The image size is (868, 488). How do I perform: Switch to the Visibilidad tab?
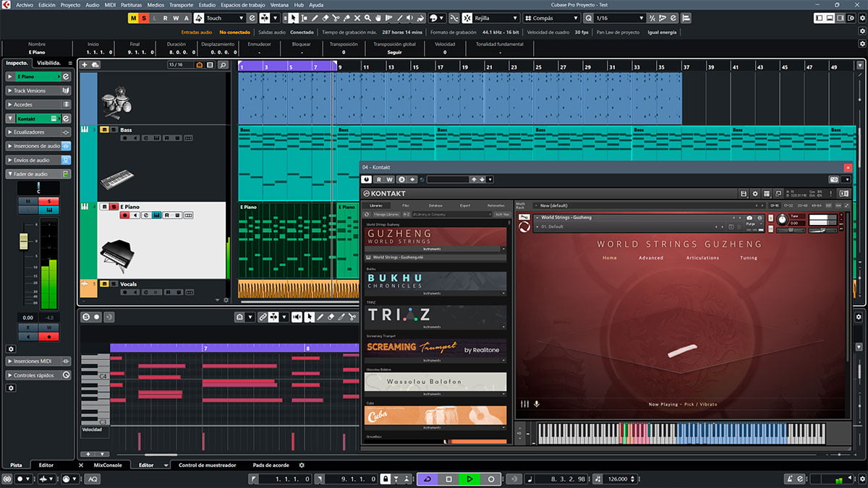tap(51, 63)
